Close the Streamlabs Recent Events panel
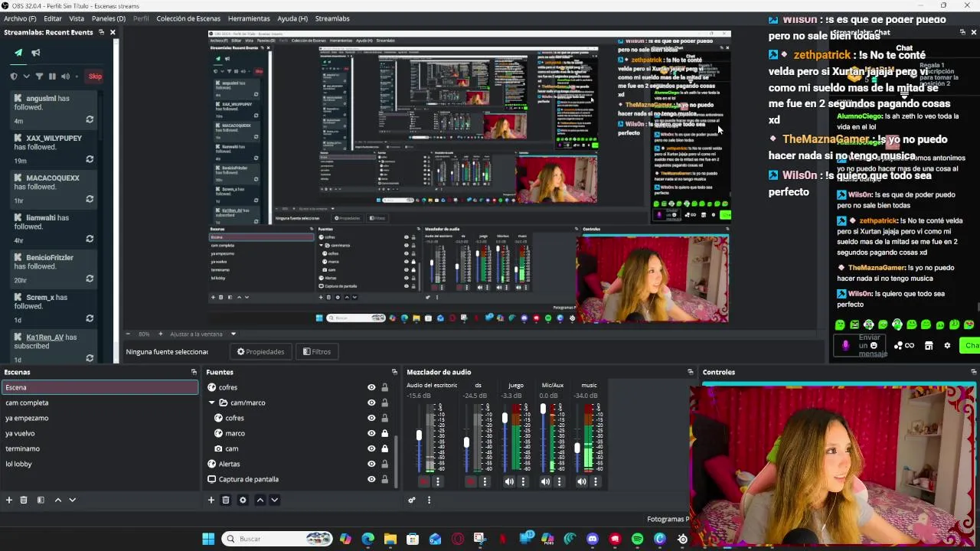 click(x=113, y=32)
